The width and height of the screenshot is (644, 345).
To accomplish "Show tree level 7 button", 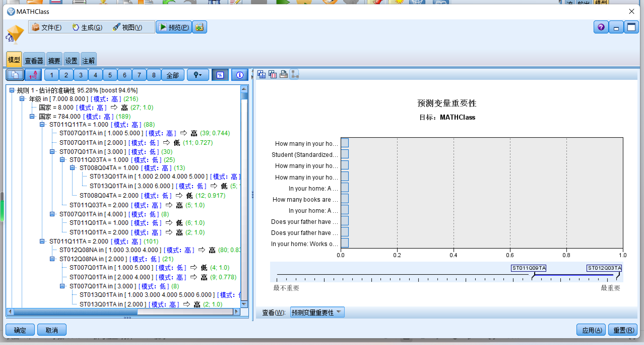I will (x=139, y=75).
